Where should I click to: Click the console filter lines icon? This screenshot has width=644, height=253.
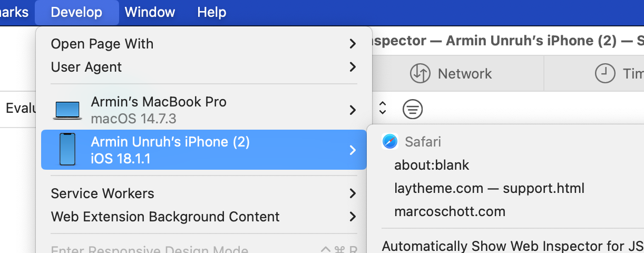pos(413,109)
